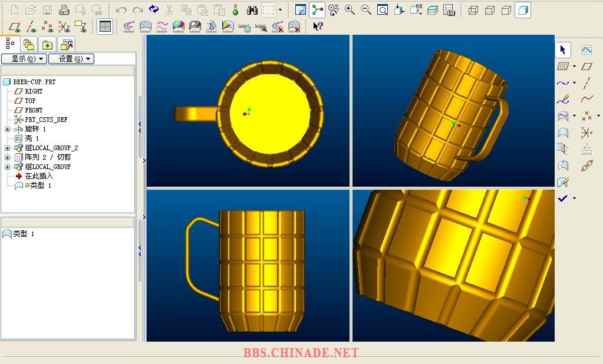603x364 pixels.
Task: Click the datum coordinate system creation icon
Action: tap(586, 133)
